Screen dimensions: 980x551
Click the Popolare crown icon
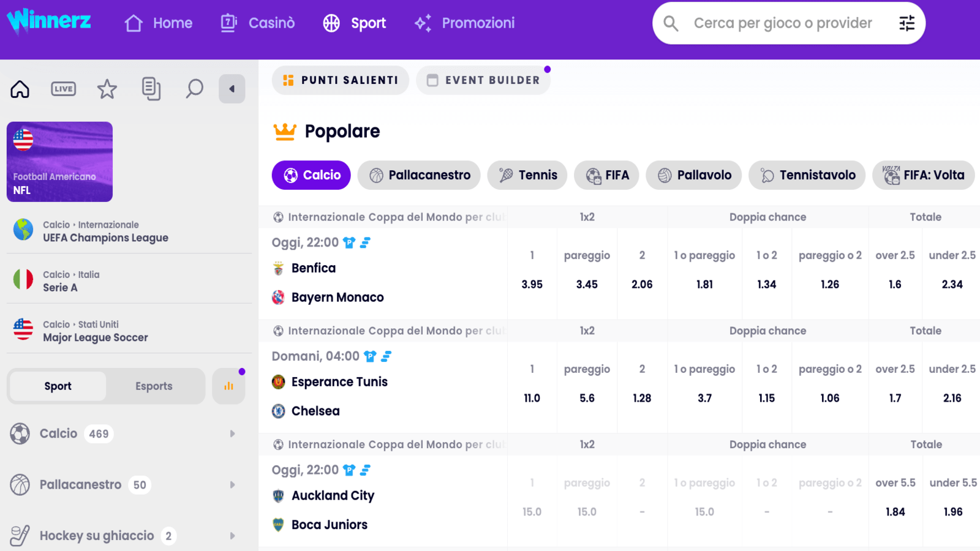[285, 131]
